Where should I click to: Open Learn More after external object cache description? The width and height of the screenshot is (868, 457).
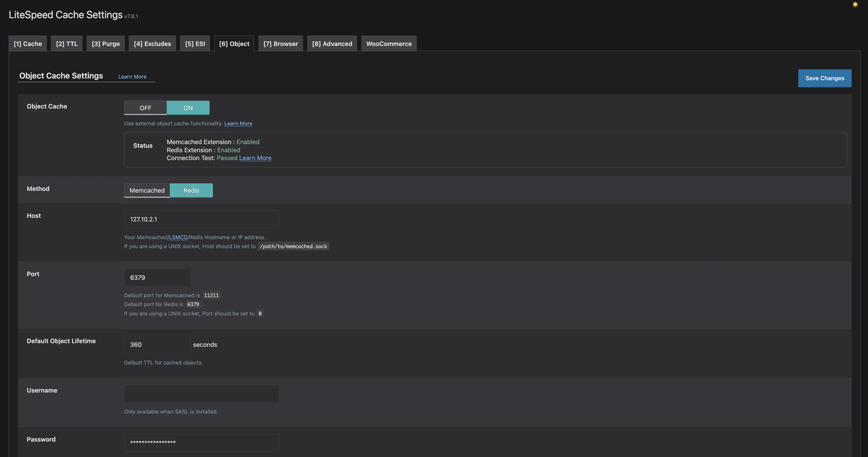click(x=238, y=123)
